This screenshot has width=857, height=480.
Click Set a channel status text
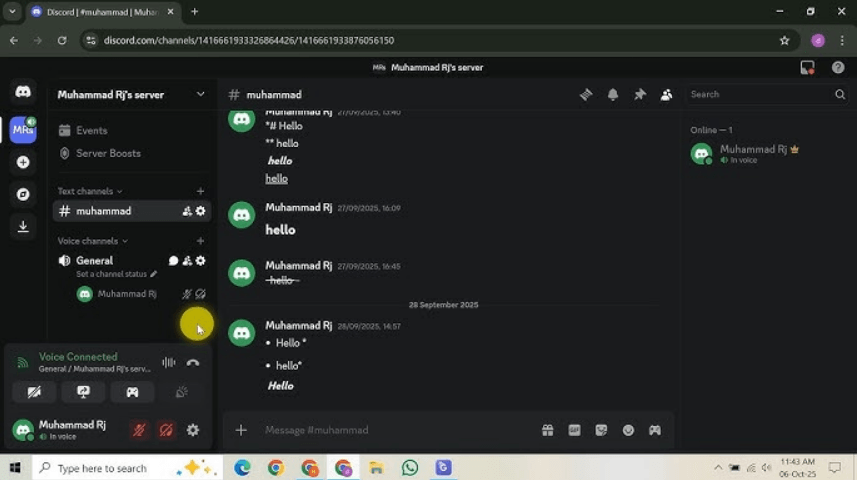tap(111, 274)
